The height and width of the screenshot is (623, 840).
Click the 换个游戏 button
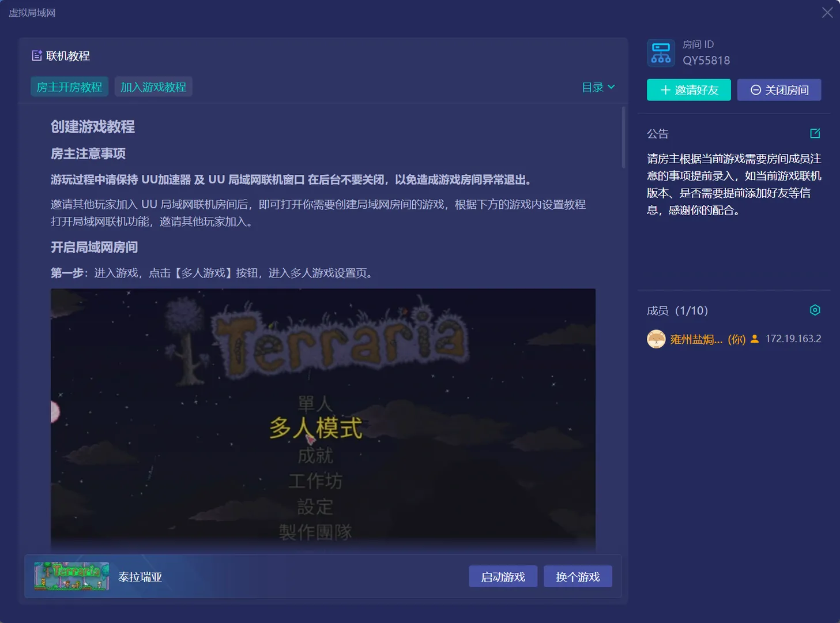(578, 577)
